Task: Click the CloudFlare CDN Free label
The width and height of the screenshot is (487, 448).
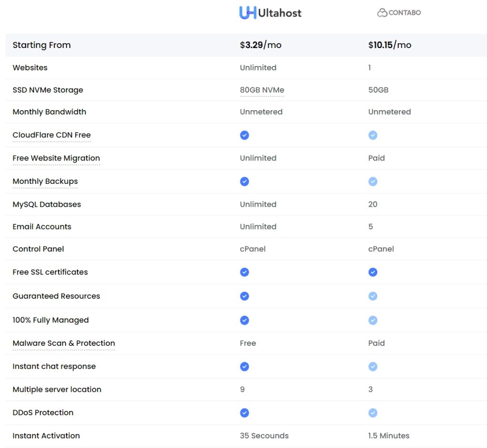Action: (x=51, y=135)
